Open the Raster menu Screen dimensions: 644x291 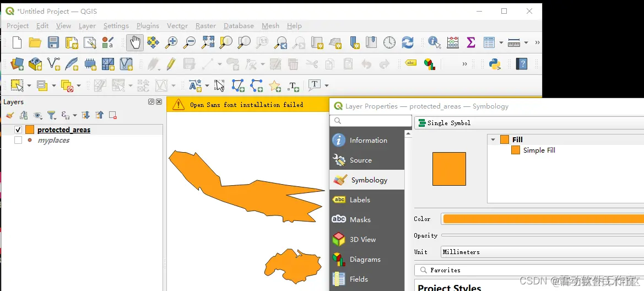point(206,25)
